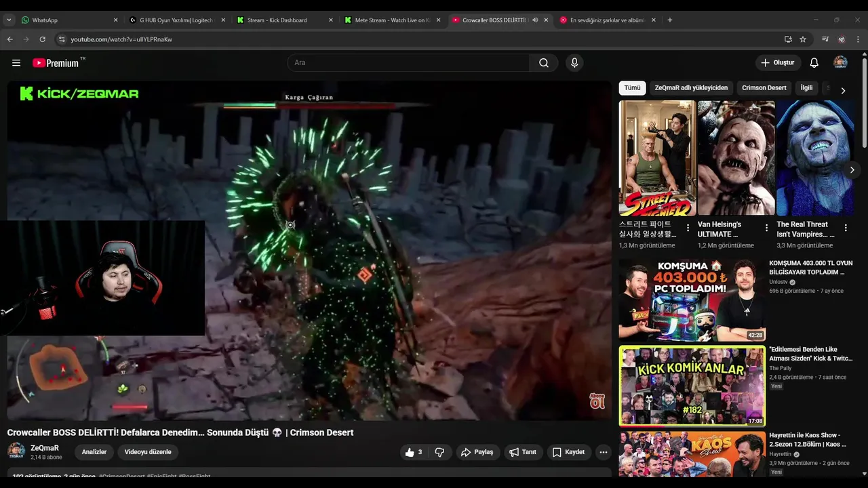The image size is (868, 488).
Task: Go forward in browser history
Action: click(x=26, y=39)
